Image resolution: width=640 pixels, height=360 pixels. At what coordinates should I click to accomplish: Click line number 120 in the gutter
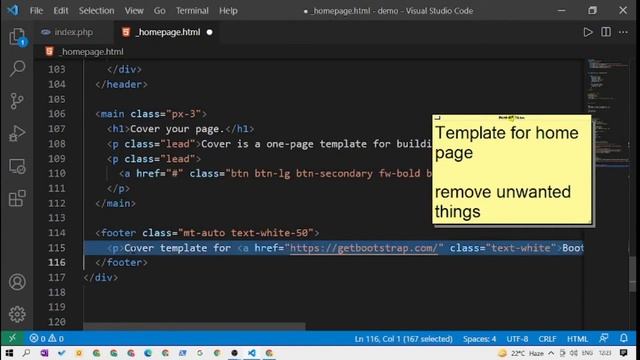pyautogui.click(x=57, y=322)
